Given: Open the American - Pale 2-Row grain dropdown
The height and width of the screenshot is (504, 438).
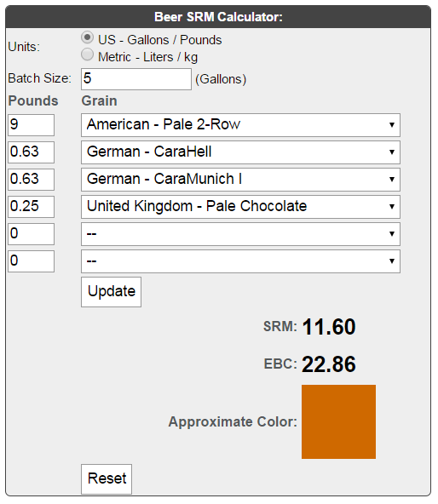Looking at the screenshot, I should coord(240,124).
